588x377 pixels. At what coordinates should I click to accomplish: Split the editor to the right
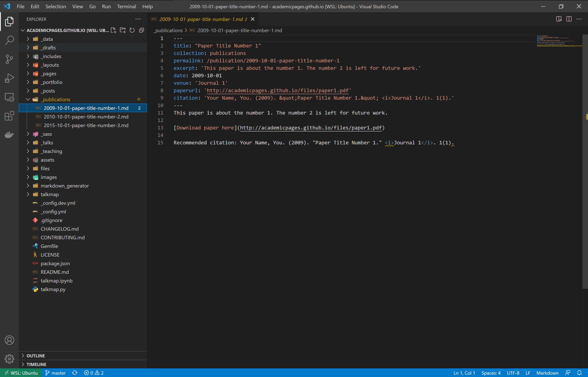pos(569,19)
